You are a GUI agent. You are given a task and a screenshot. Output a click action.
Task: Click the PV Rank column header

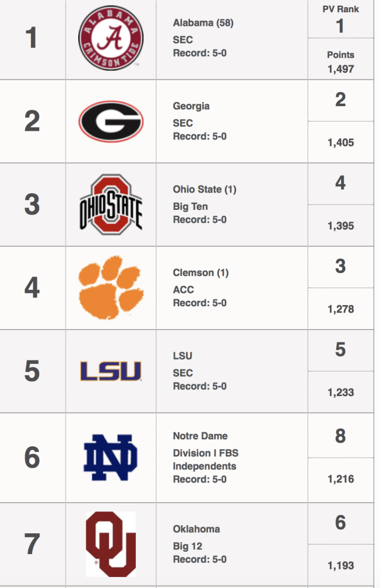click(340, 9)
